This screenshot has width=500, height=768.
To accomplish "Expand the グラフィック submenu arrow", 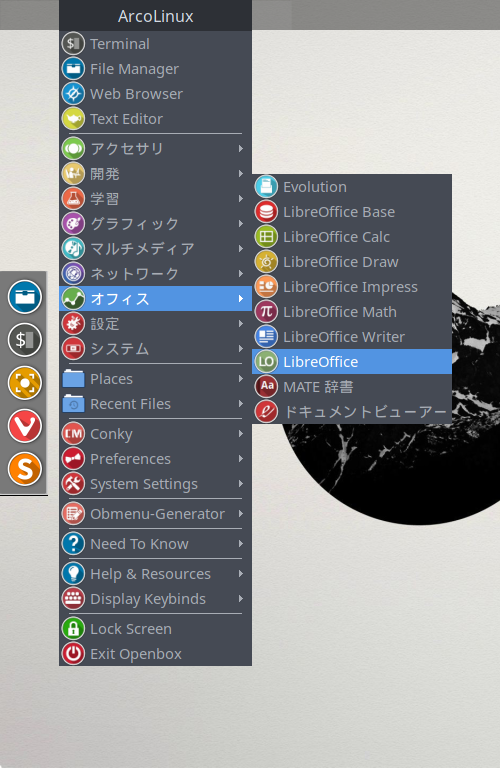I will (240, 223).
